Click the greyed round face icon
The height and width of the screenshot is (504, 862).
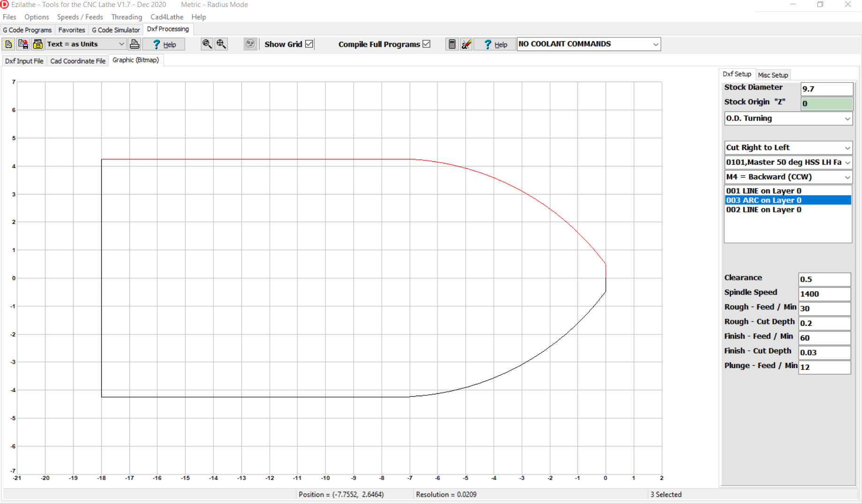click(250, 44)
